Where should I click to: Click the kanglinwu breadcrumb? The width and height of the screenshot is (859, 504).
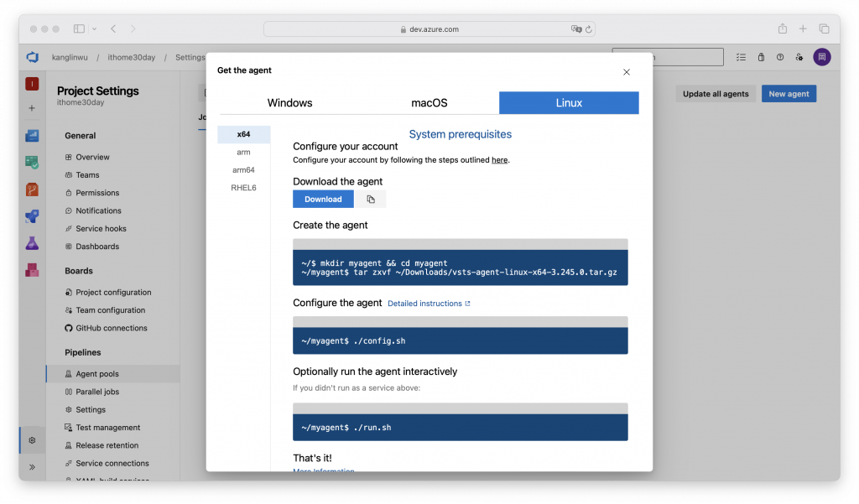coord(70,58)
